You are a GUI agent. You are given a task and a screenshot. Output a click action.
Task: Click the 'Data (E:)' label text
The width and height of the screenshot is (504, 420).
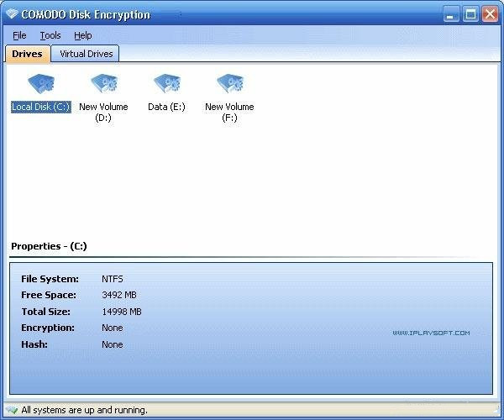pos(166,107)
